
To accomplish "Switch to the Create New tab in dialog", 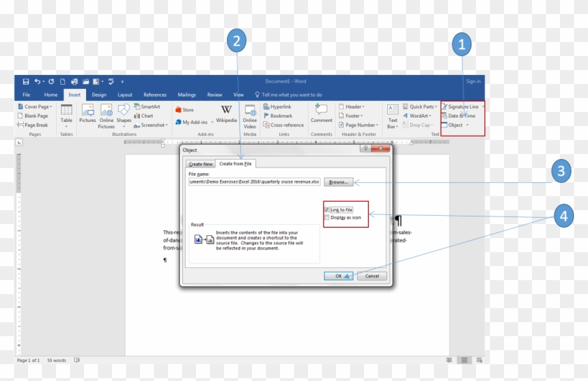I will [201, 164].
